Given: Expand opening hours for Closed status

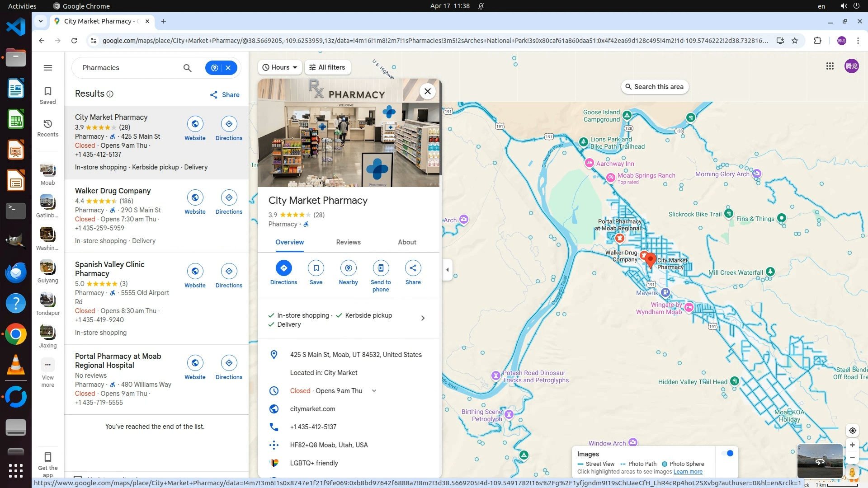Looking at the screenshot, I should 374,391.
